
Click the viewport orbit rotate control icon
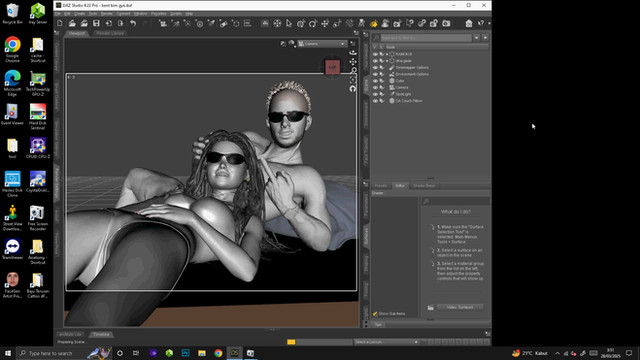[x=353, y=53]
